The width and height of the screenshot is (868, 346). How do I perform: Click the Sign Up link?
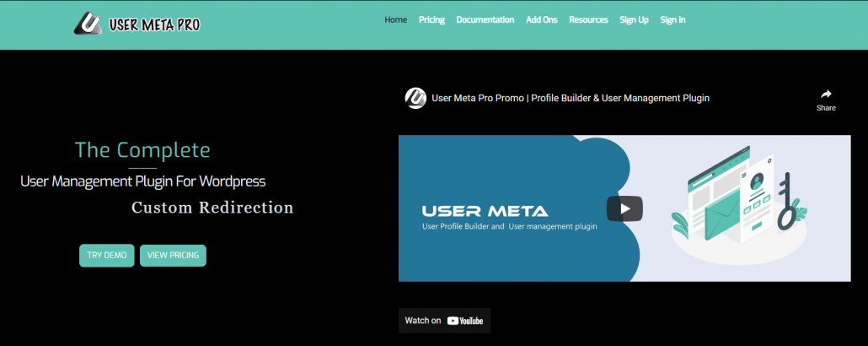(635, 20)
